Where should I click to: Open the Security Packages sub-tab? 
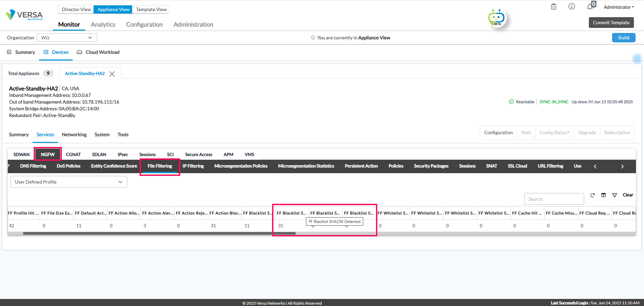tap(431, 166)
